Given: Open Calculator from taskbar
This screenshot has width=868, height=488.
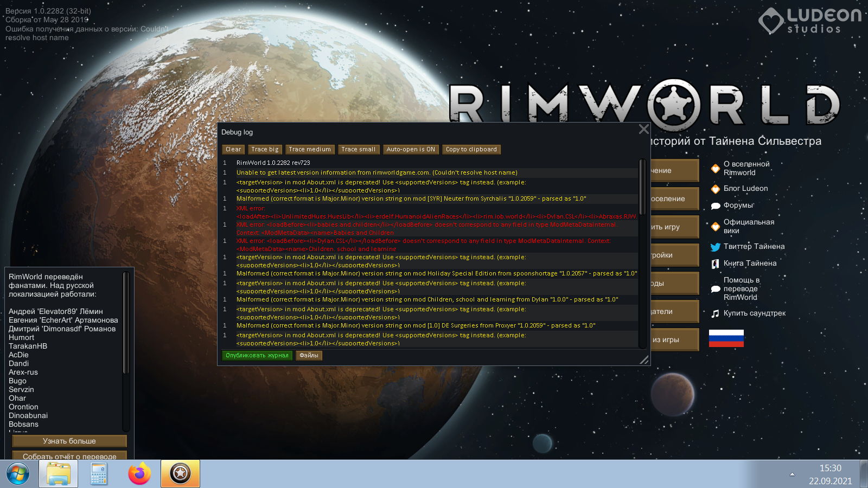Looking at the screenshot, I should click(99, 474).
